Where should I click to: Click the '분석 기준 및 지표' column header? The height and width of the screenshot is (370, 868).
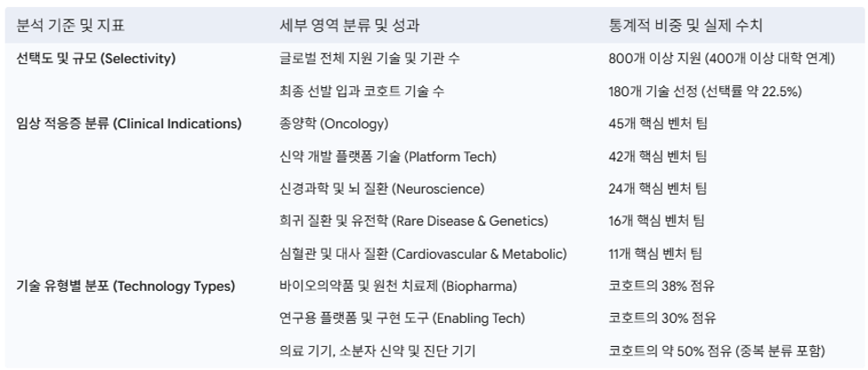point(71,26)
